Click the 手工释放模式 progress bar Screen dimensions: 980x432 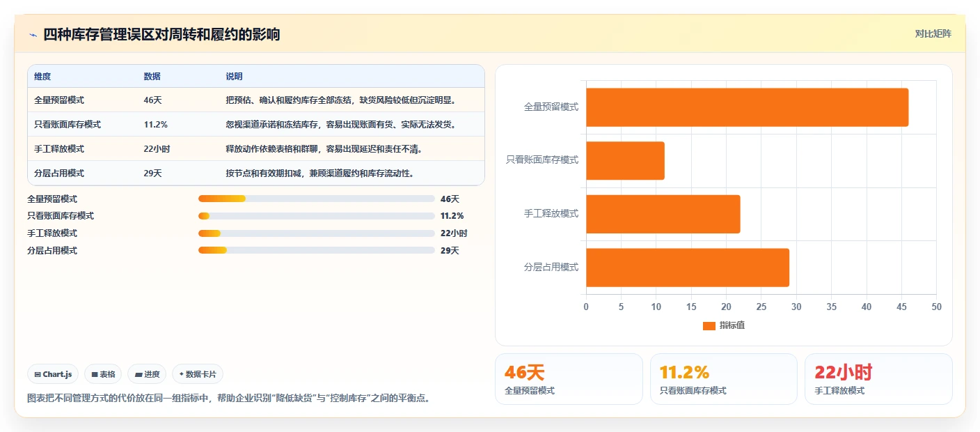coord(317,233)
